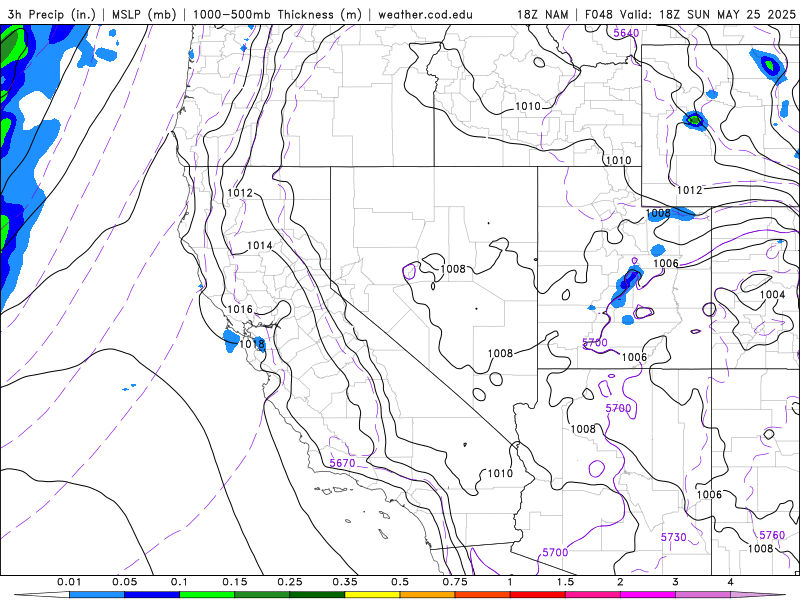Click the '1016' isobar label

pos(240,309)
